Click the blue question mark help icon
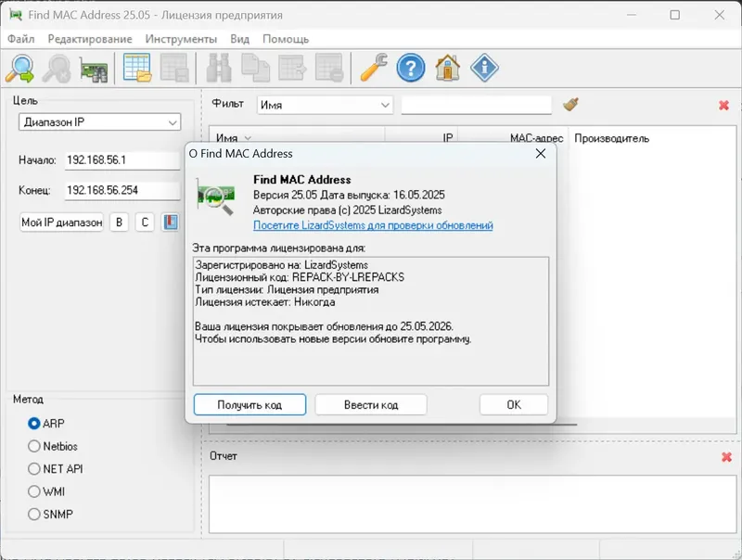 point(409,69)
